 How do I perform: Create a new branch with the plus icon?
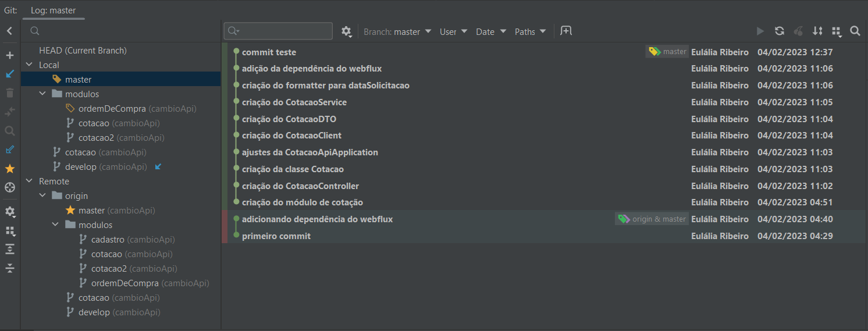point(9,55)
